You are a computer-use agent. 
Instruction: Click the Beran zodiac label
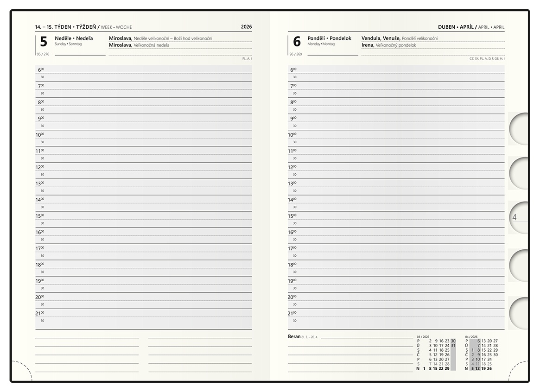tap(294, 336)
